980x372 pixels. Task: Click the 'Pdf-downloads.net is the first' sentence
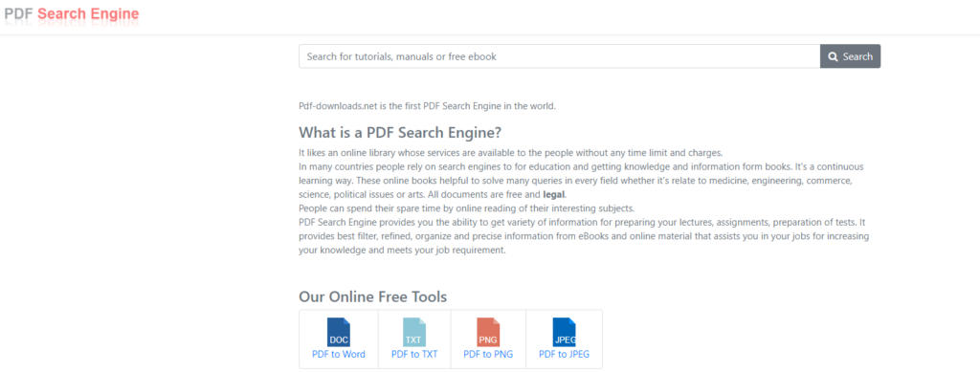point(427,106)
